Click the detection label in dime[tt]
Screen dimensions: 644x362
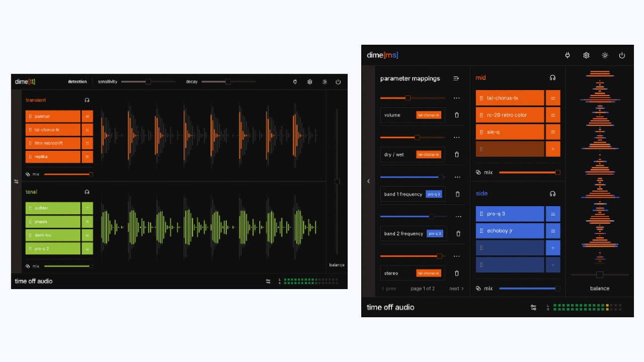77,81
